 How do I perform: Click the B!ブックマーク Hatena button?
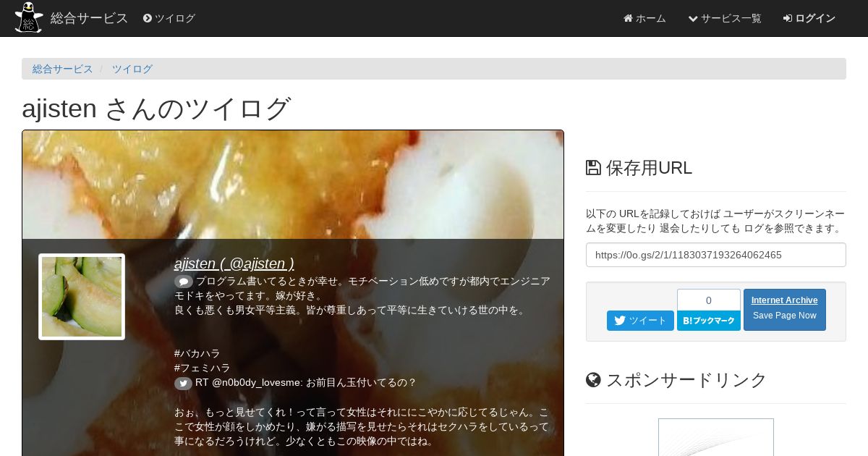click(x=709, y=321)
